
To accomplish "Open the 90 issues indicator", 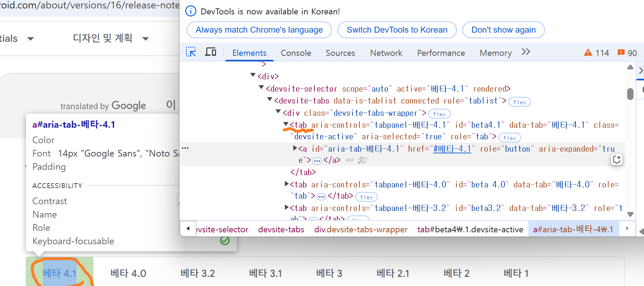I will pyautogui.click(x=627, y=53).
